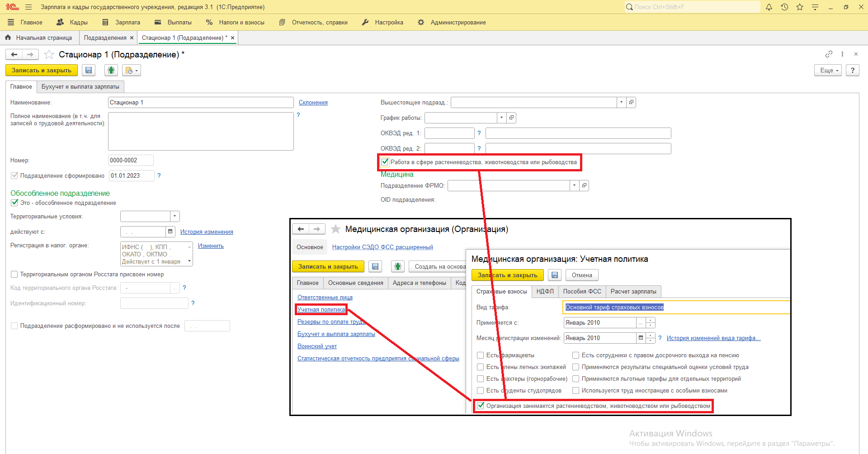Open the График работы record

point(511,118)
